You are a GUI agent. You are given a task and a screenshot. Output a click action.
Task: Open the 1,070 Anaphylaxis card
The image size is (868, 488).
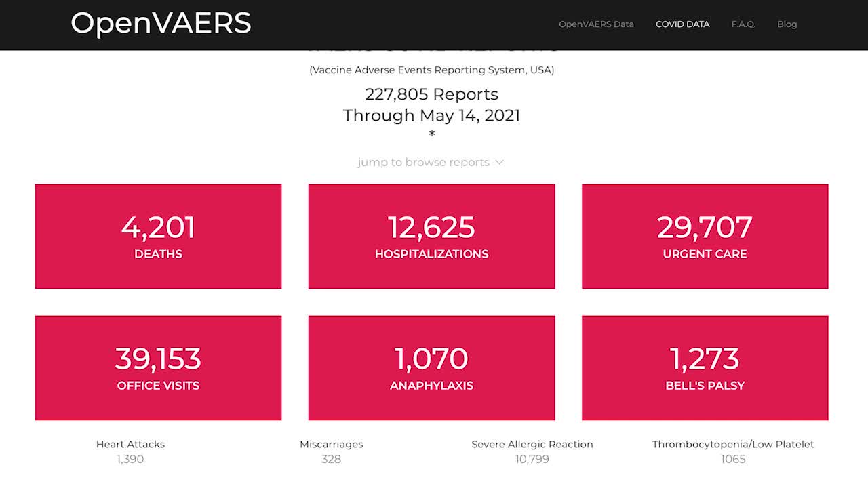431,368
